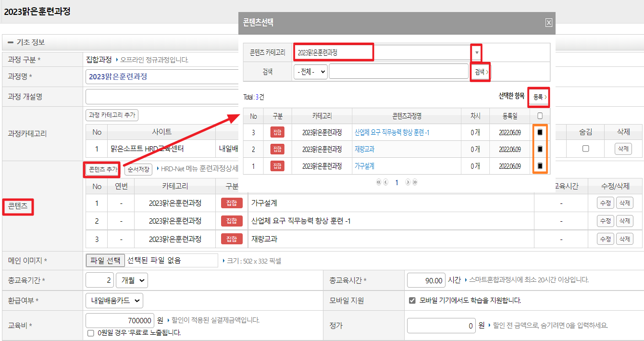This screenshot has height=341, width=644.
Task: Jump to last page in content pagination
Action: click(x=415, y=182)
